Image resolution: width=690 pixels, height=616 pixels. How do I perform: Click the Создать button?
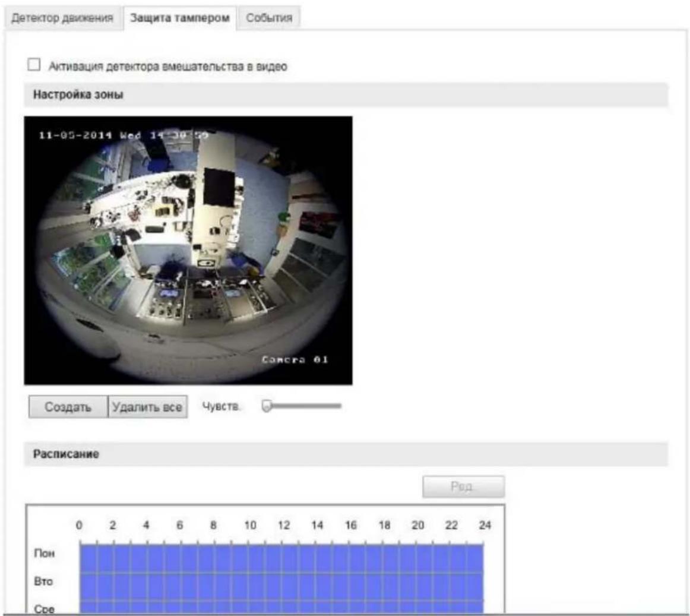(68, 406)
